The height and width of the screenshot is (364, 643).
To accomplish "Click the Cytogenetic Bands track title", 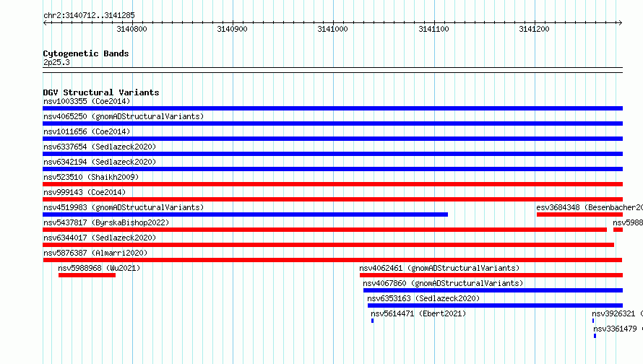I will tap(86, 53).
